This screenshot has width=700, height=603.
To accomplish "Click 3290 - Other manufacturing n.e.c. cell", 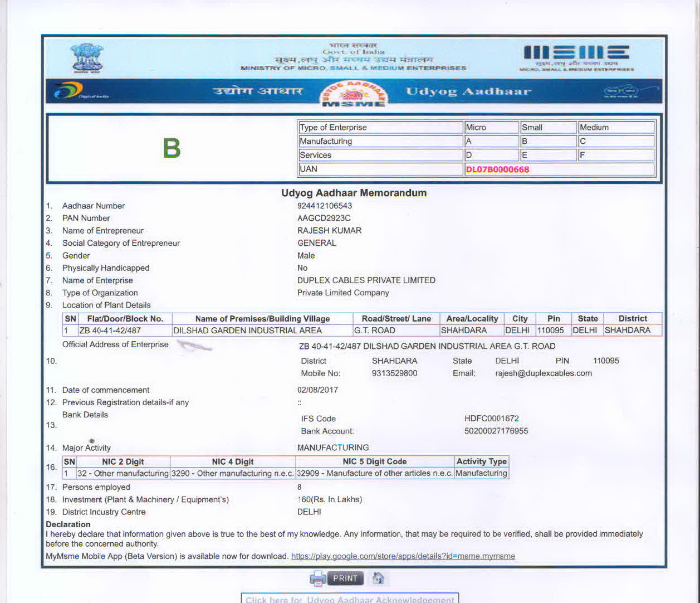I will (232, 473).
